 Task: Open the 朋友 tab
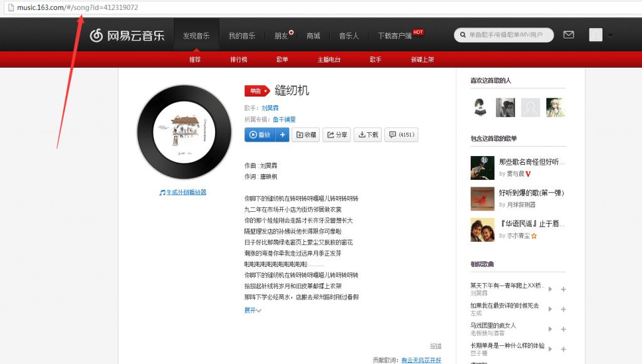tap(281, 36)
